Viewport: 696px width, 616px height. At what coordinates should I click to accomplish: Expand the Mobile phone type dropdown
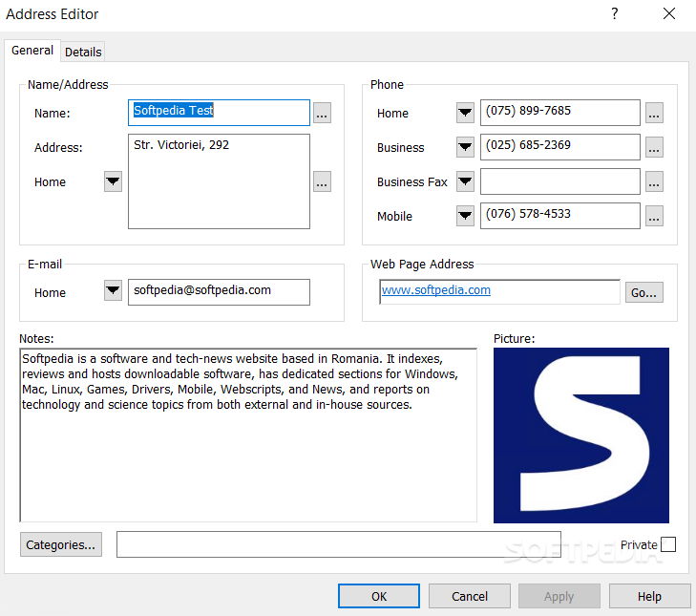pos(465,216)
